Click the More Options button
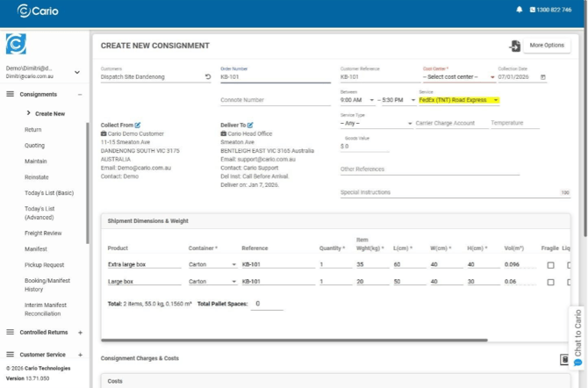588x388 pixels. click(x=549, y=46)
